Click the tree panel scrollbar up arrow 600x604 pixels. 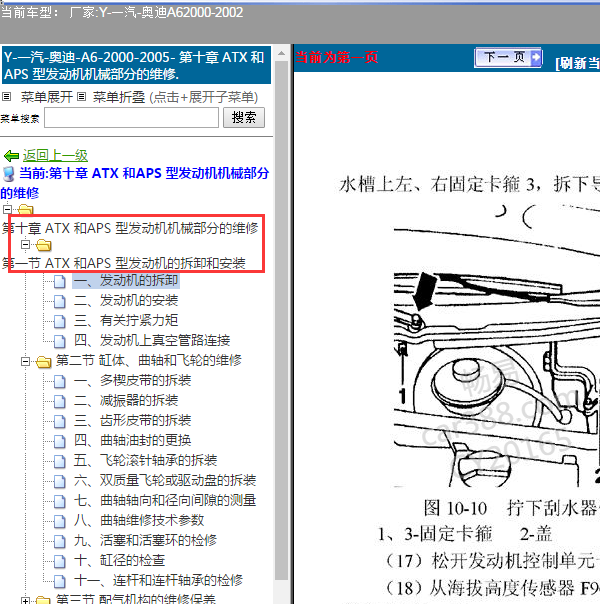click(282, 54)
